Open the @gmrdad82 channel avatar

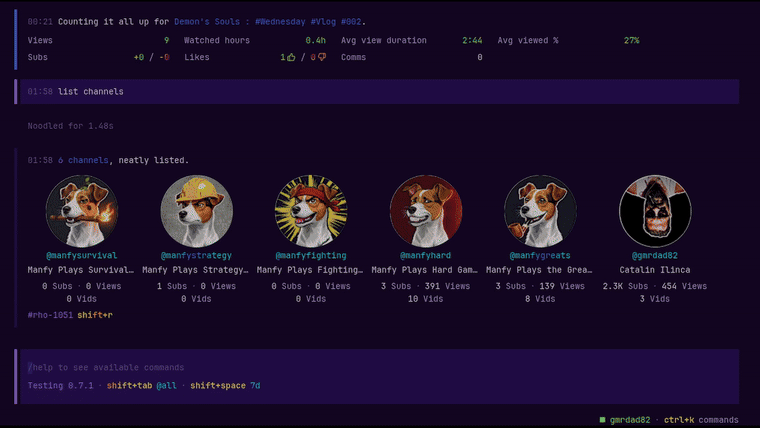point(655,211)
